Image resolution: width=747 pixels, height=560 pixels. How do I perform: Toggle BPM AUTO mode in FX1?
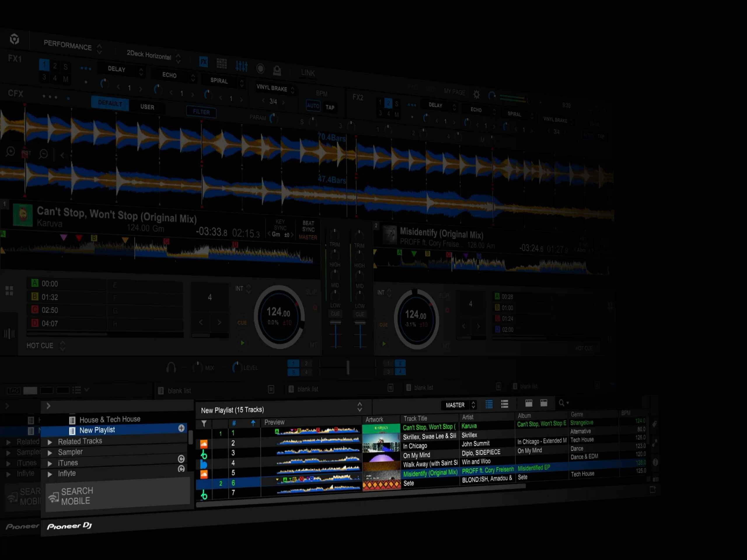coord(313,106)
